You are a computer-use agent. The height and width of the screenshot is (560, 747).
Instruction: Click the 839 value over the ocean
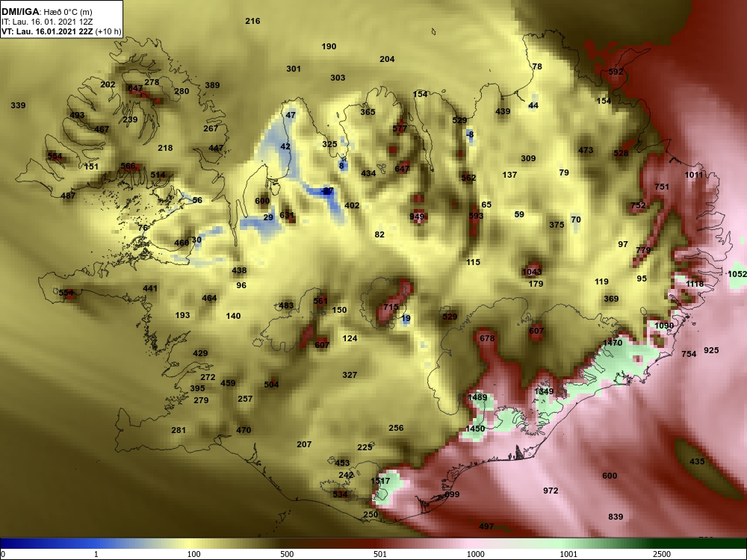point(616,517)
